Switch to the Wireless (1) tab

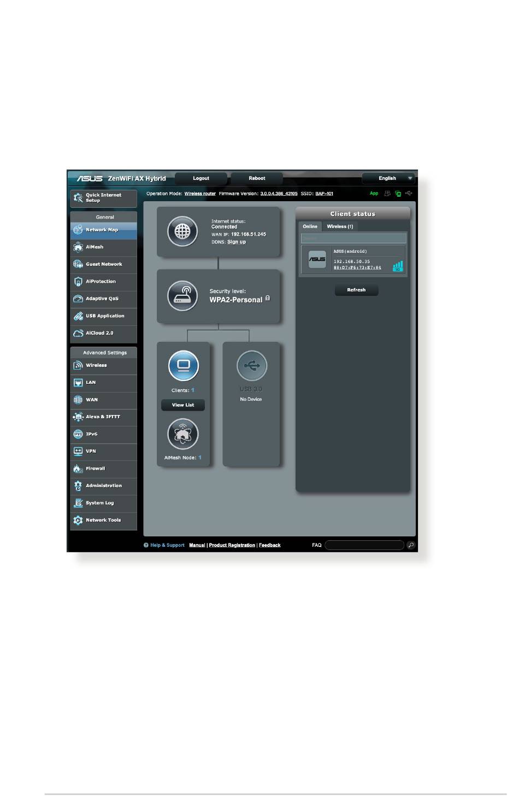340,227
